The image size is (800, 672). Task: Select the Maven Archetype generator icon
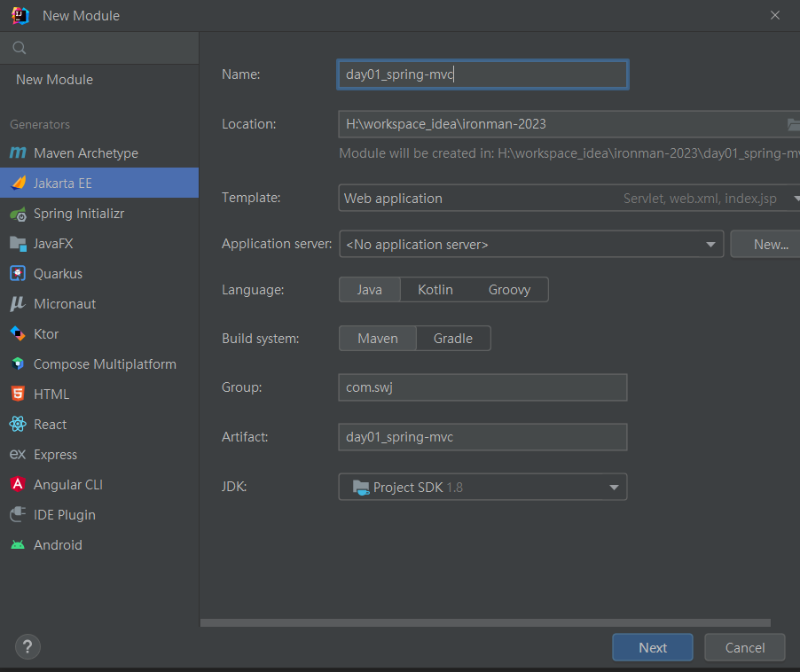(18, 153)
